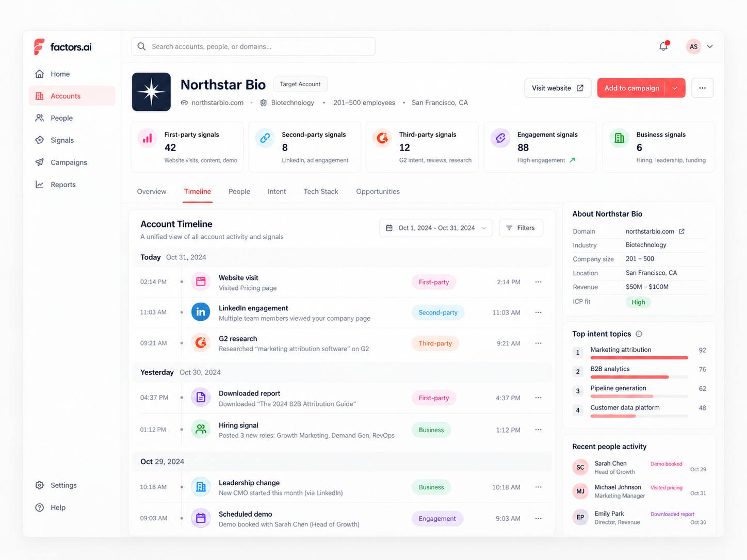This screenshot has height=560, width=747.
Task: Open options for the Website visit row
Action: click(x=538, y=282)
